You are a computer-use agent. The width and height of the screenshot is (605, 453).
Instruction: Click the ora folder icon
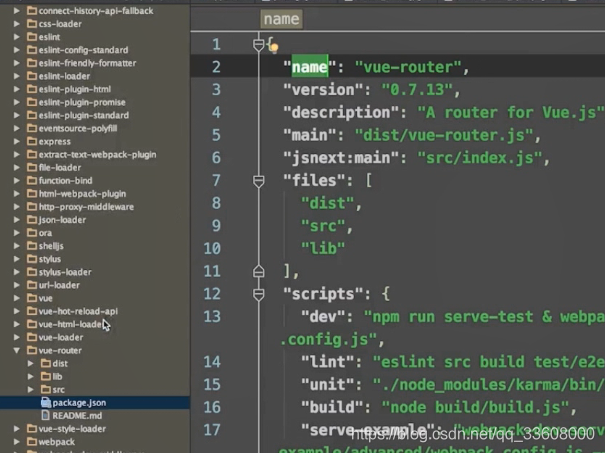[x=32, y=233]
